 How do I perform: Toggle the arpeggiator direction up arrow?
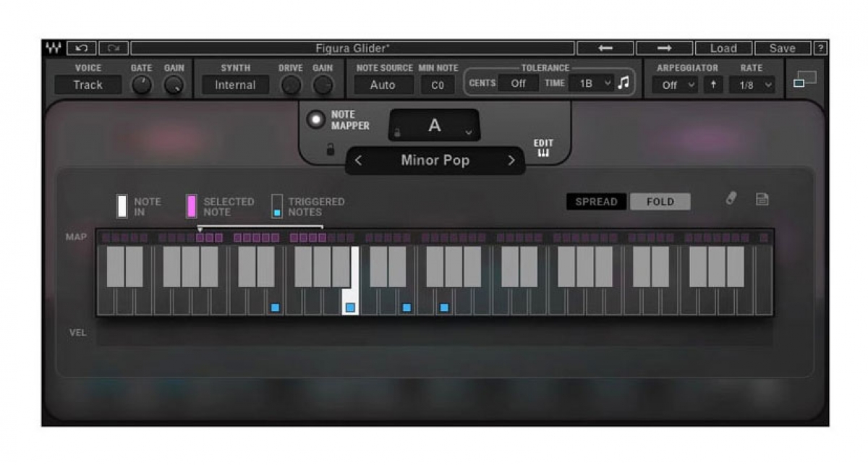(713, 85)
